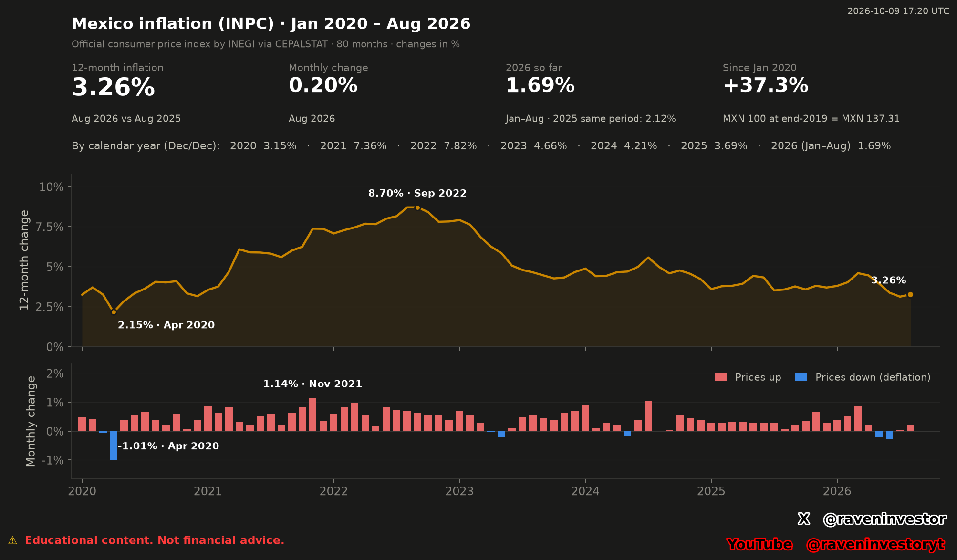The height and width of the screenshot is (560, 957).
Task: Click the '2026 (Jan–Aug) 1.69%' yearly entry
Action: coord(831,146)
